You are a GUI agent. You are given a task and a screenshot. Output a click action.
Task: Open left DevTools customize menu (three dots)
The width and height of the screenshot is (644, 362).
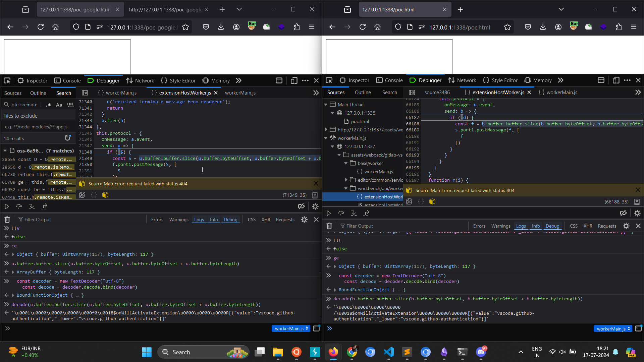[305, 80]
